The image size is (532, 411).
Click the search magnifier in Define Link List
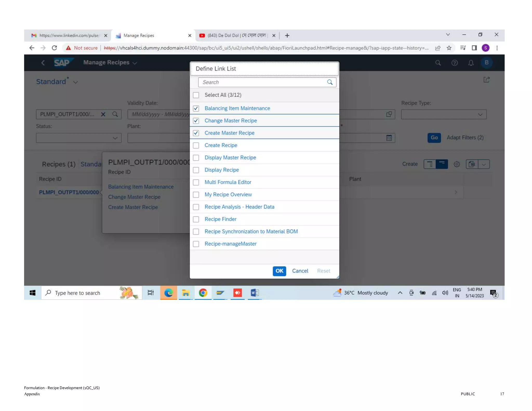tap(330, 82)
